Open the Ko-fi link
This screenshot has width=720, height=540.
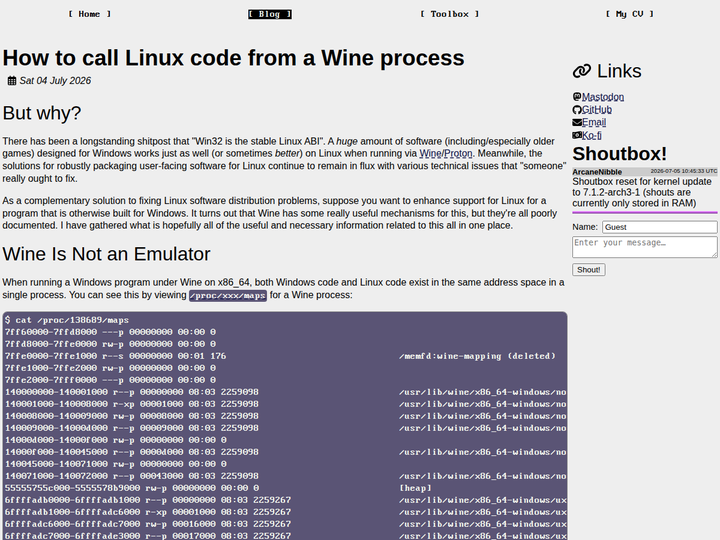(591, 135)
